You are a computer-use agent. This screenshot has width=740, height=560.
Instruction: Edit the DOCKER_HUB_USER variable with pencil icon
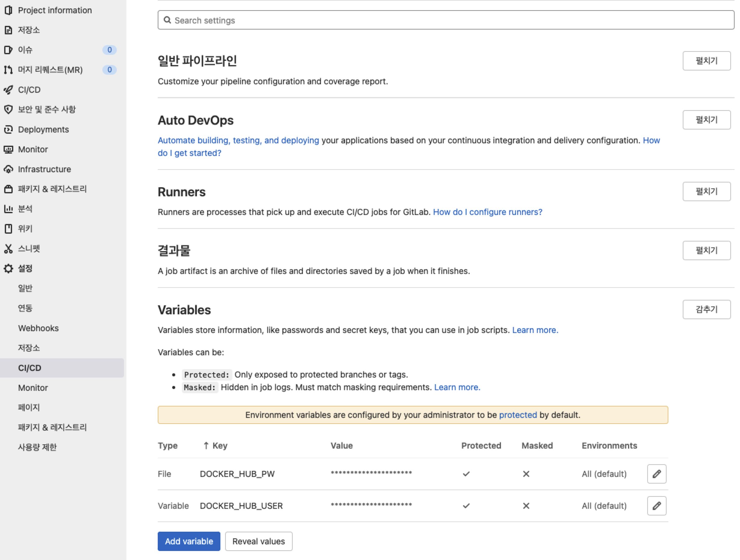pyautogui.click(x=656, y=506)
